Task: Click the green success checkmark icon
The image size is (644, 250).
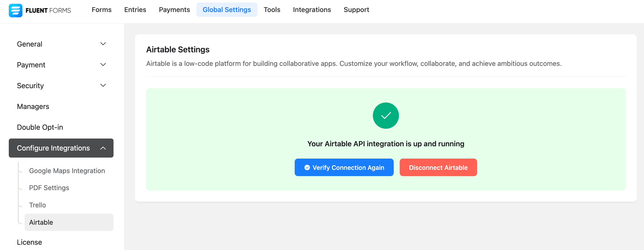Action: 386,115
